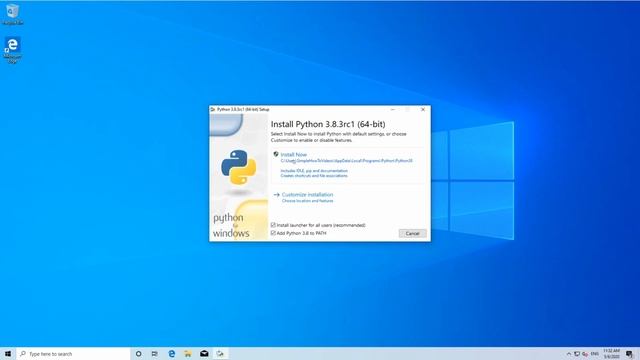Close the Python Setup window
The width and height of the screenshot is (640, 360).
point(423,109)
